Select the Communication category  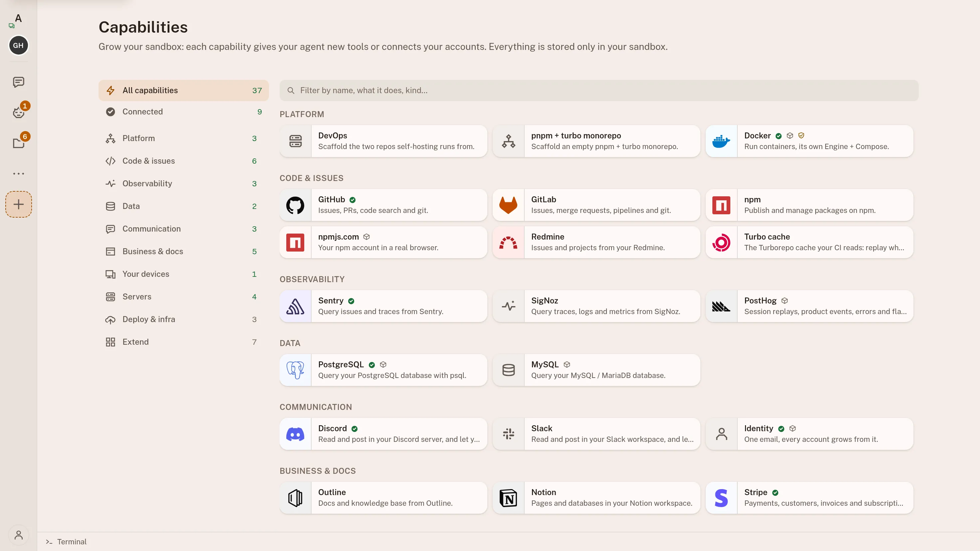coord(183,229)
